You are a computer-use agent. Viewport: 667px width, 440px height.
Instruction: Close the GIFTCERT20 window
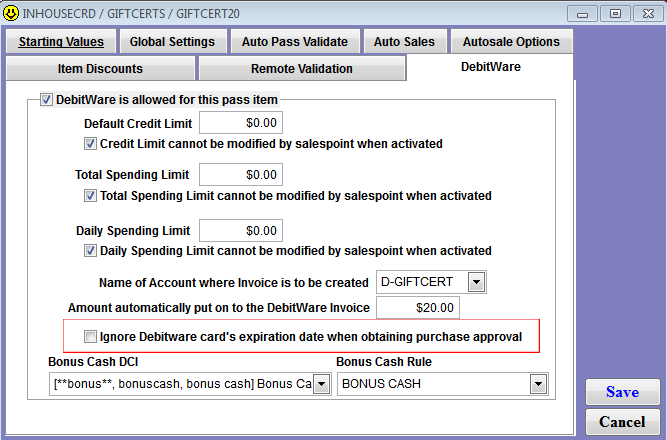pyautogui.click(x=648, y=14)
